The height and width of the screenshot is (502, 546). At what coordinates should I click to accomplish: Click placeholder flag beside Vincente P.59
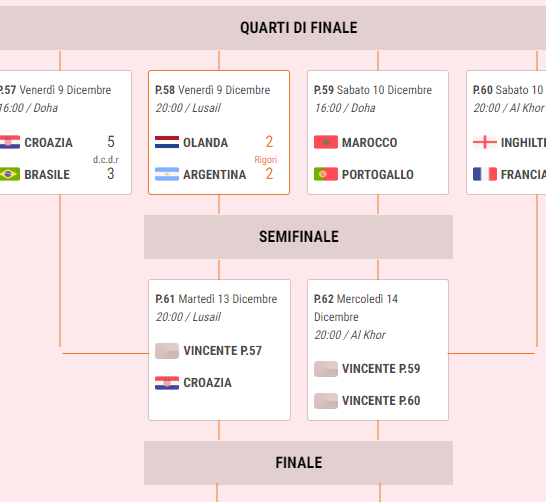click(326, 369)
